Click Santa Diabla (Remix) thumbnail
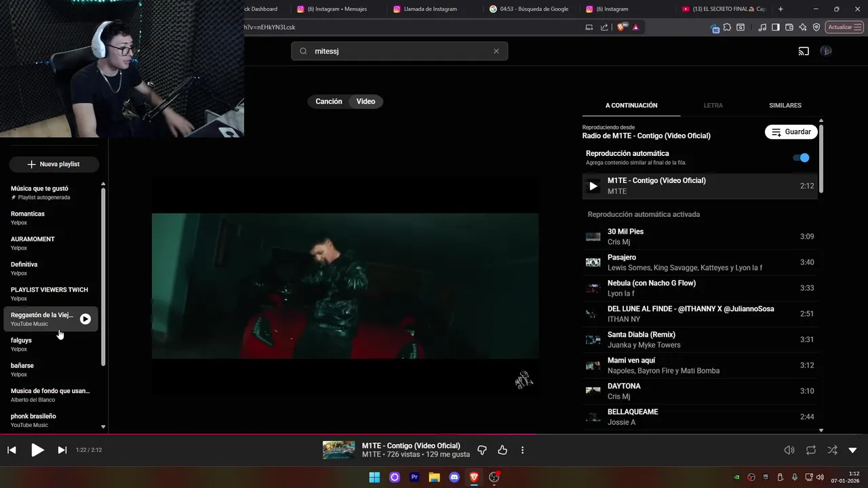 (593, 340)
